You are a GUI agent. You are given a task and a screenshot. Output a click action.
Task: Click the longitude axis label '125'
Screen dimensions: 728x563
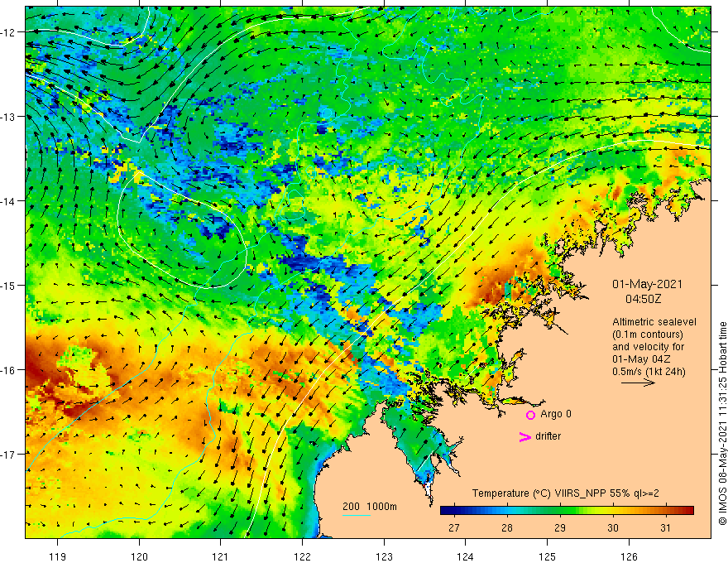(x=548, y=556)
